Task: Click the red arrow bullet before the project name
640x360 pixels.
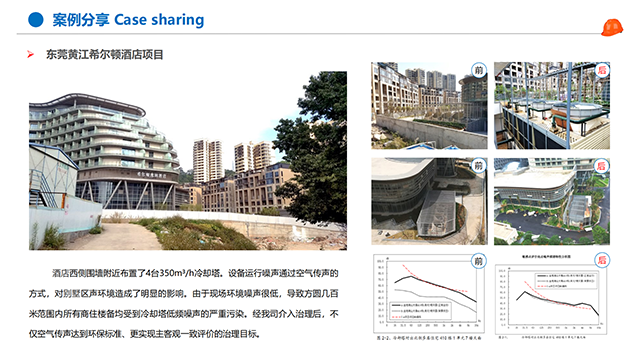Action: tap(30, 54)
